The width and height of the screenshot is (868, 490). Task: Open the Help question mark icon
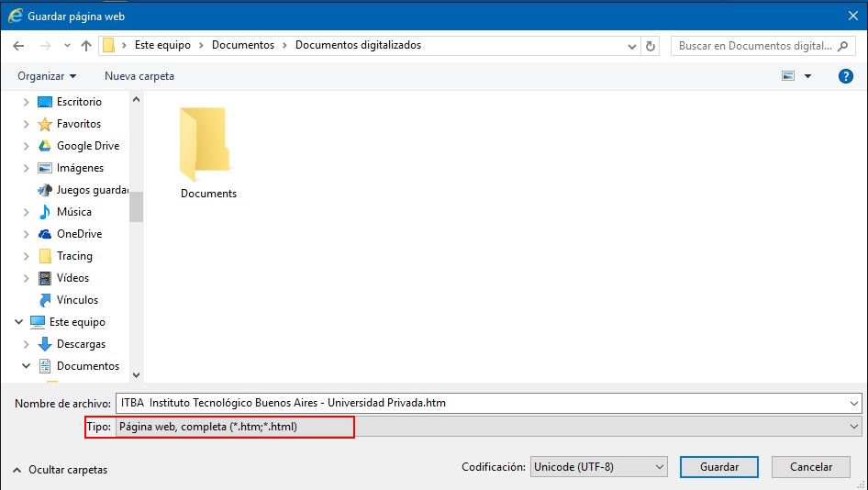click(x=846, y=76)
